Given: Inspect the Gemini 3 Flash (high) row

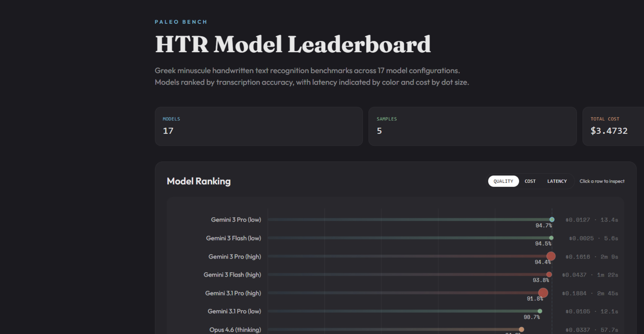Looking at the screenshot, I should tap(232, 275).
